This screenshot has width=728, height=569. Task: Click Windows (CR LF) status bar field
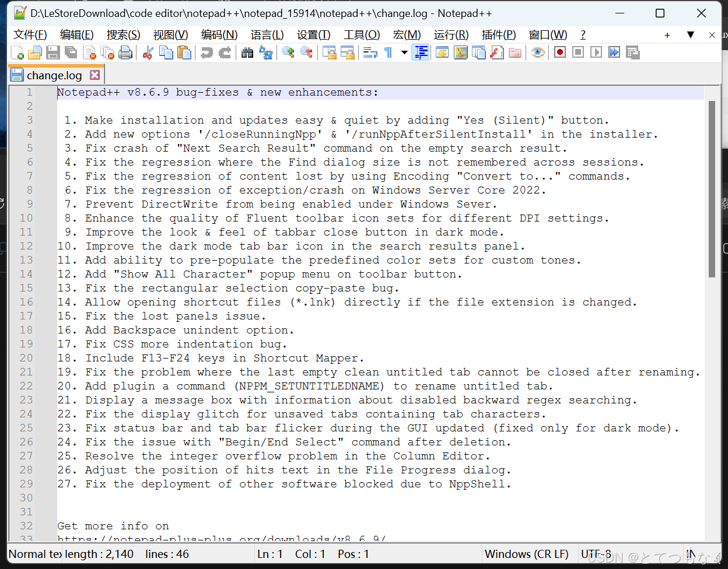pyautogui.click(x=527, y=554)
